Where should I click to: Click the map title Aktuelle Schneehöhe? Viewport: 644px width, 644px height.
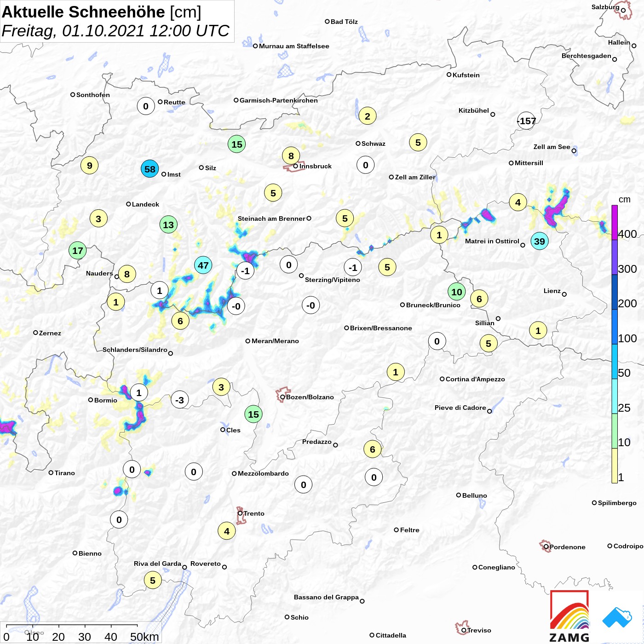click(83, 12)
